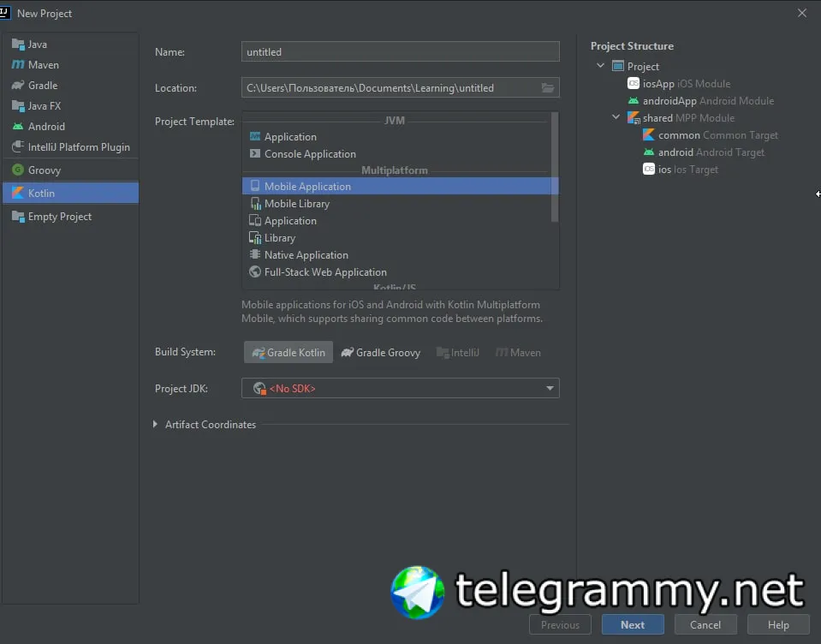Click the Cancel button
The height and width of the screenshot is (644, 821).
[705, 624]
